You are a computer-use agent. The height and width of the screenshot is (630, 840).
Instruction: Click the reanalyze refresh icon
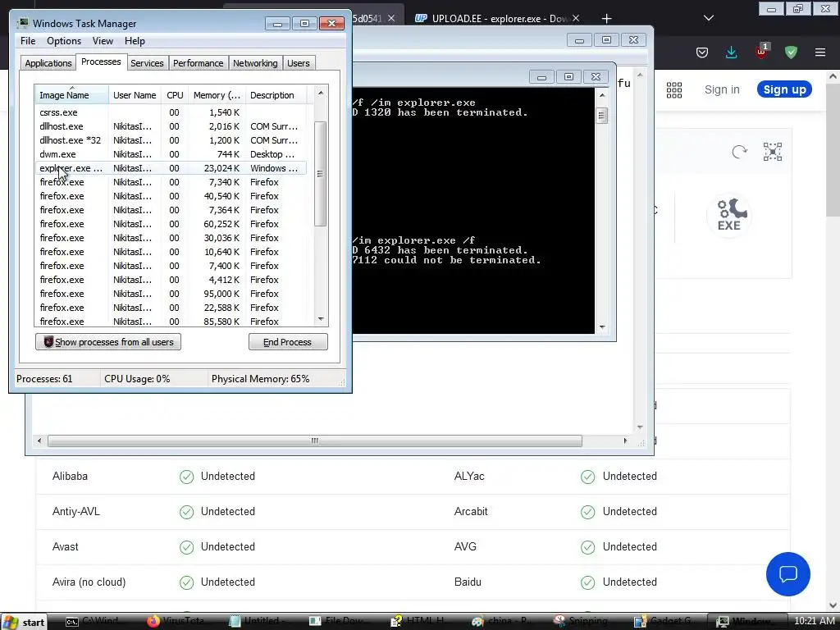point(739,152)
